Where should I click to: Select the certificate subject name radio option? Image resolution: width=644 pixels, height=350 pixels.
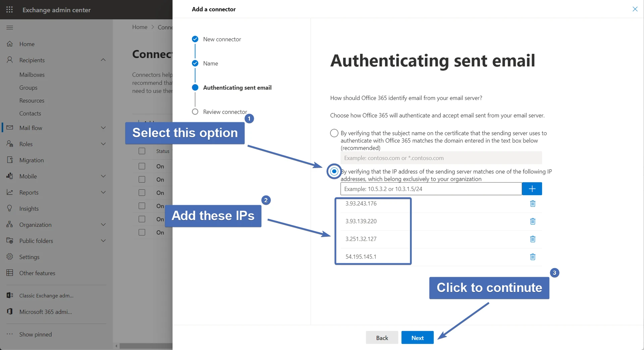click(x=334, y=133)
